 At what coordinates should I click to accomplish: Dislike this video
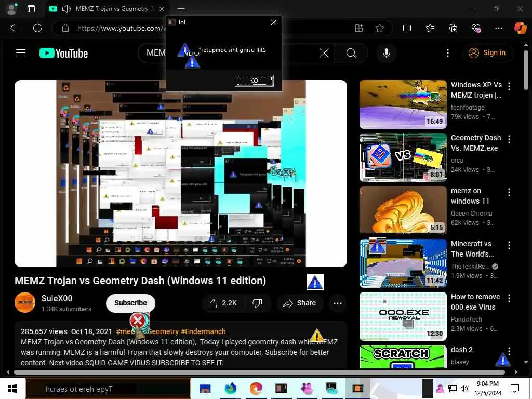(x=257, y=303)
